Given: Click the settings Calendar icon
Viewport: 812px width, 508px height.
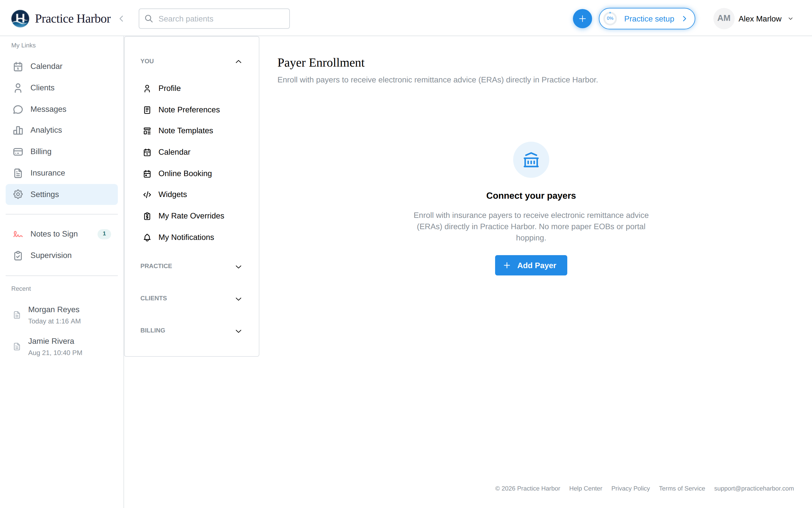Looking at the screenshot, I should tap(147, 152).
